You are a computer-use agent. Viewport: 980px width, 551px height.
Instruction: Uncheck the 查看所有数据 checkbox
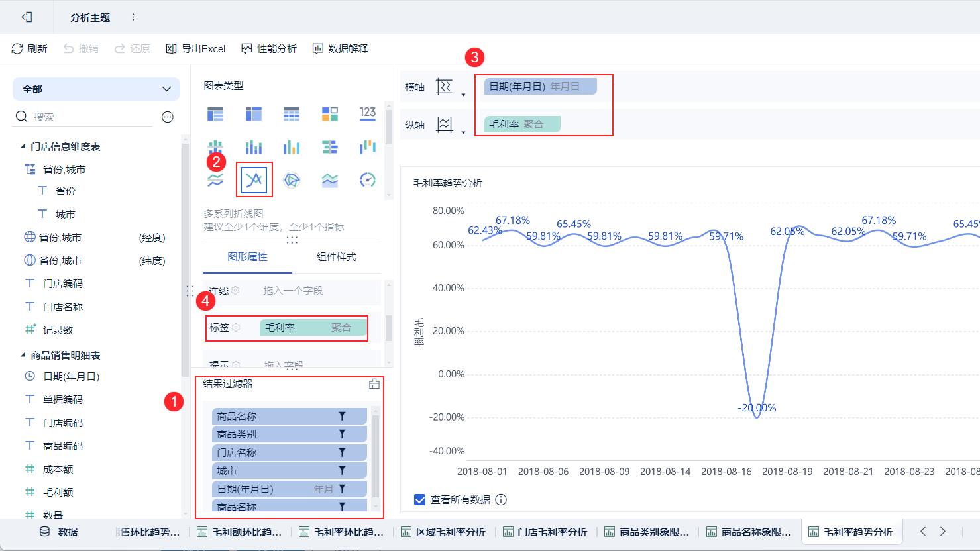click(x=419, y=499)
